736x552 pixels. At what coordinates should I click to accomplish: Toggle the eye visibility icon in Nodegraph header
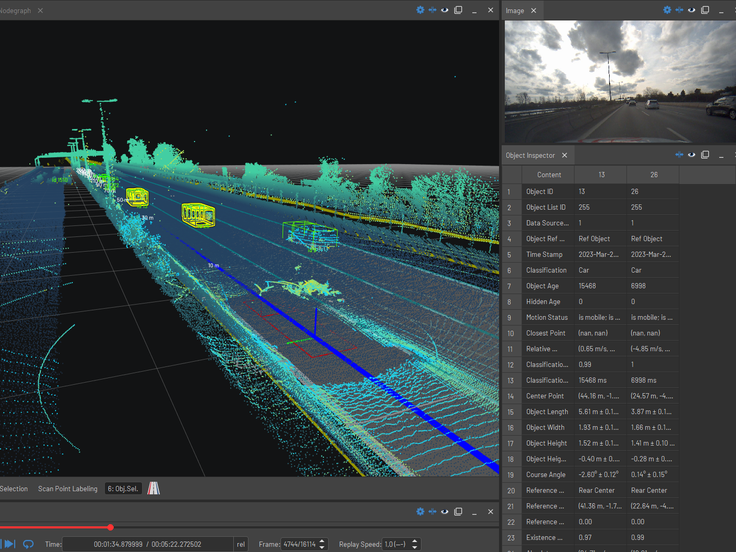(445, 10)
